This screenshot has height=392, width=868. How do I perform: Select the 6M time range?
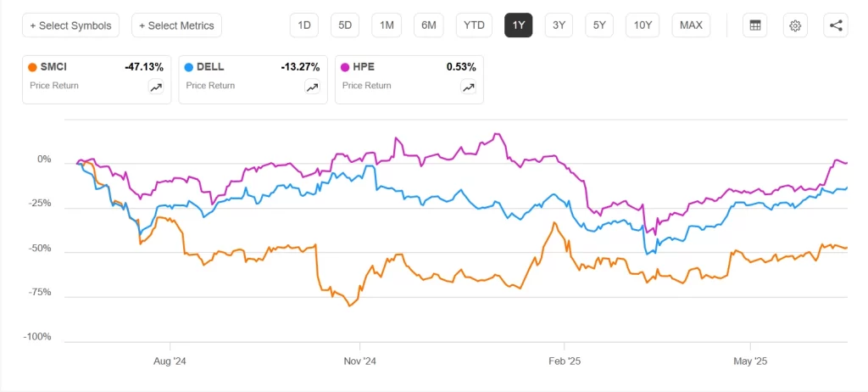tap(429, 25)
